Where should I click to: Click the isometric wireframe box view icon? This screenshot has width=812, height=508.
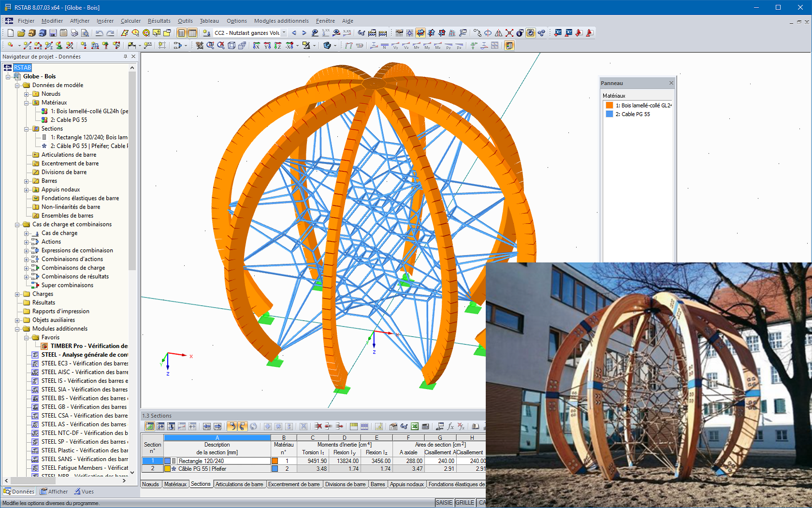click(232, 45)
